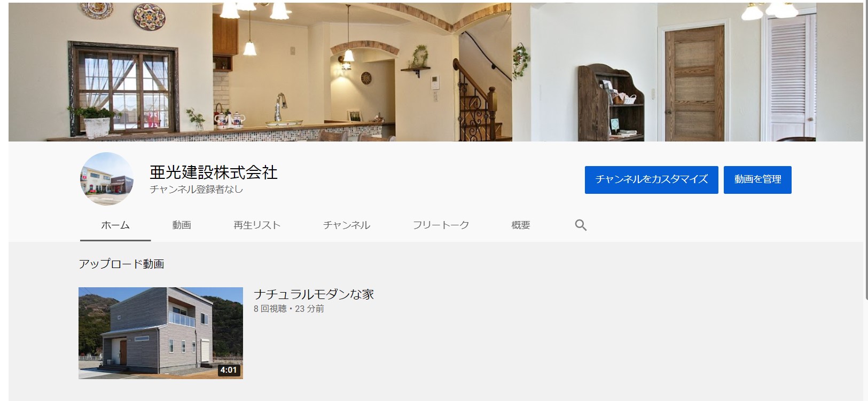Open the ナチュラルモダンな家 video thumbnail
This screenshot has width=868, height=401.
coord(161,333)
